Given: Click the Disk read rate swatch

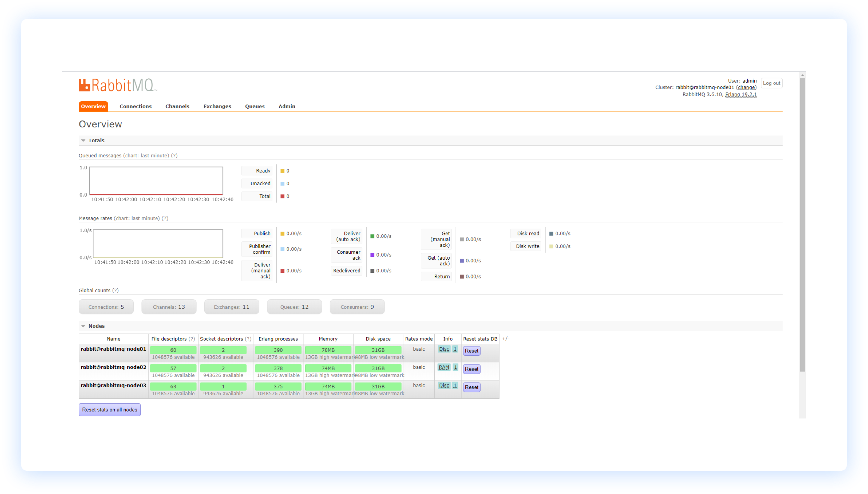Looking at the screenshot, I should coord(551,234).
